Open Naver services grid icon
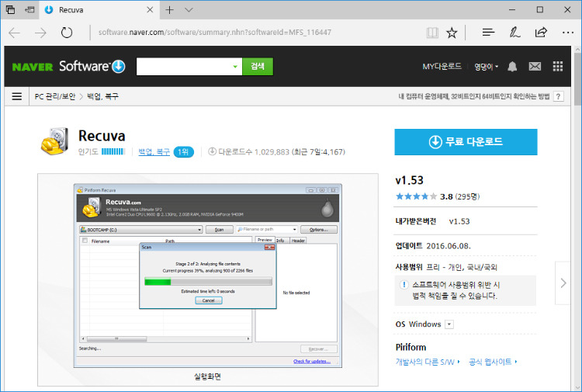 tap(557, 67)
